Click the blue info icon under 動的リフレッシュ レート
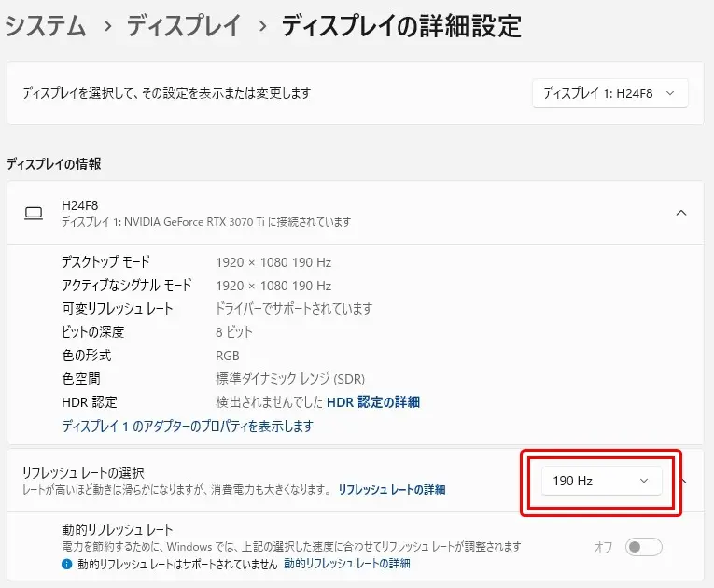This screenshot has height=588, width=714. click(67, 564)
